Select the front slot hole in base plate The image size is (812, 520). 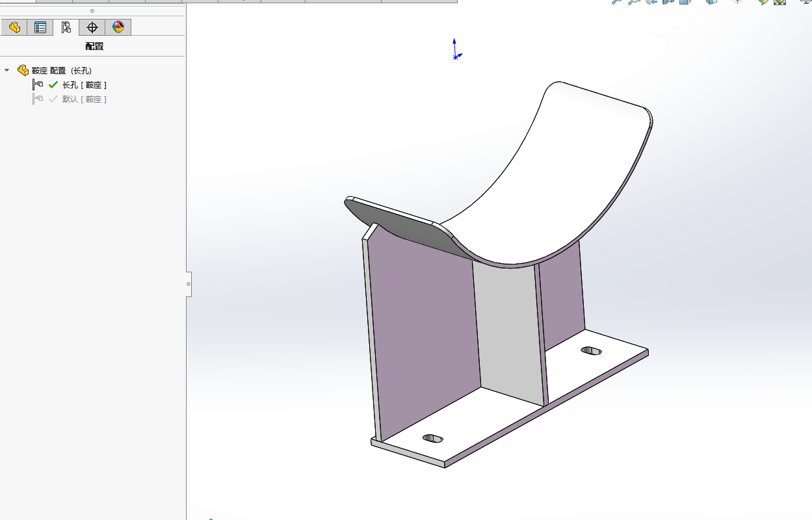[x=433, y=438]
